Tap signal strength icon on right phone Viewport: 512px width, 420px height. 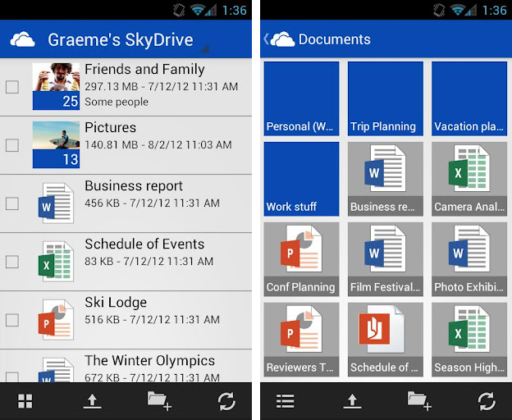coord(470,11)
